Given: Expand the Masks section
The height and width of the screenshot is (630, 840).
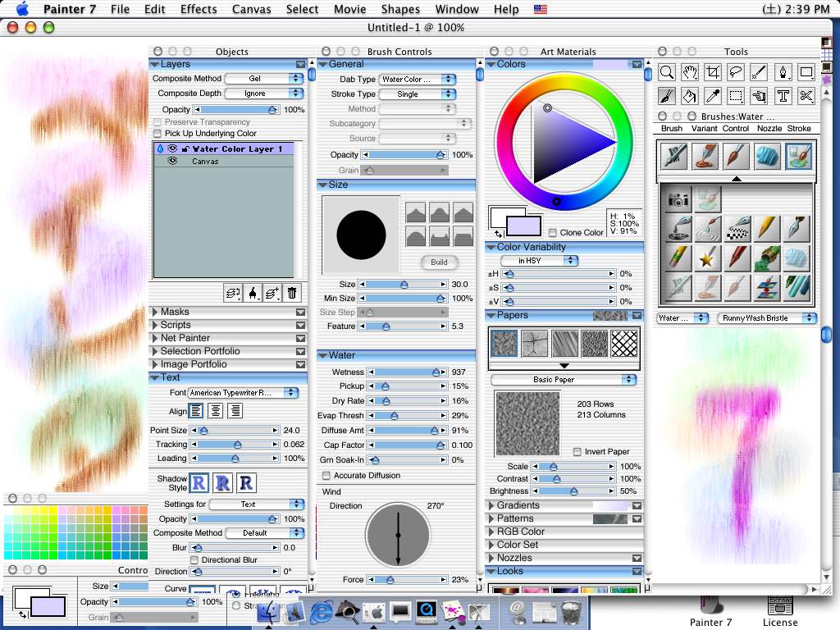Looking at the screenshot, I should click(x=155, y=312).
